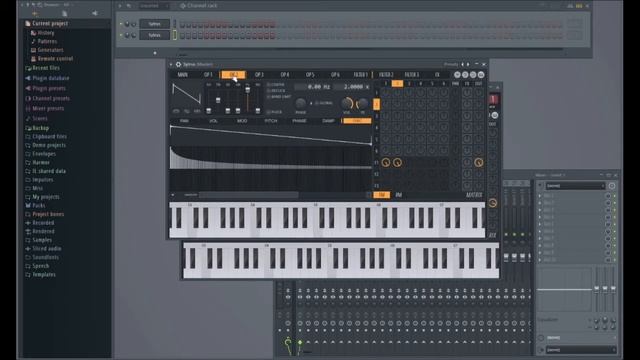The width and height of the screenshot is (640, 360).
Task: Click the TN slider handle in operator
Action: point(218,100)
